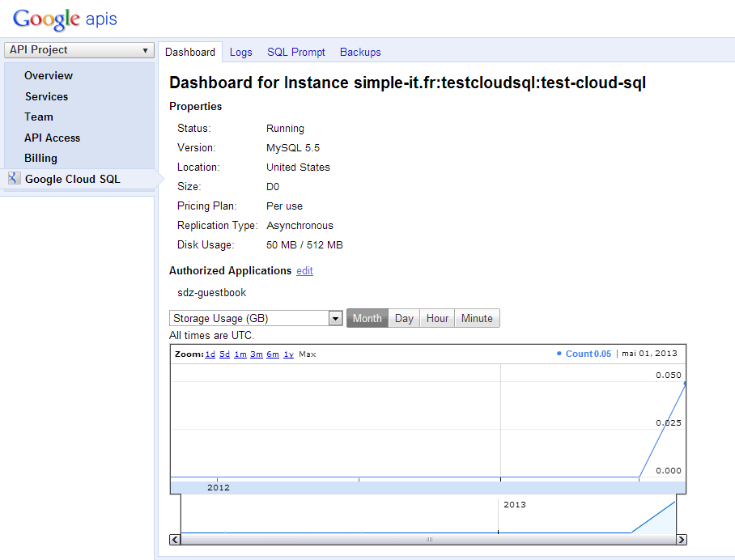Image resolution: width=735 pixels, height=560 pixels.
Task: Switch to the Backups tab
Action: [x=359, y=52]
